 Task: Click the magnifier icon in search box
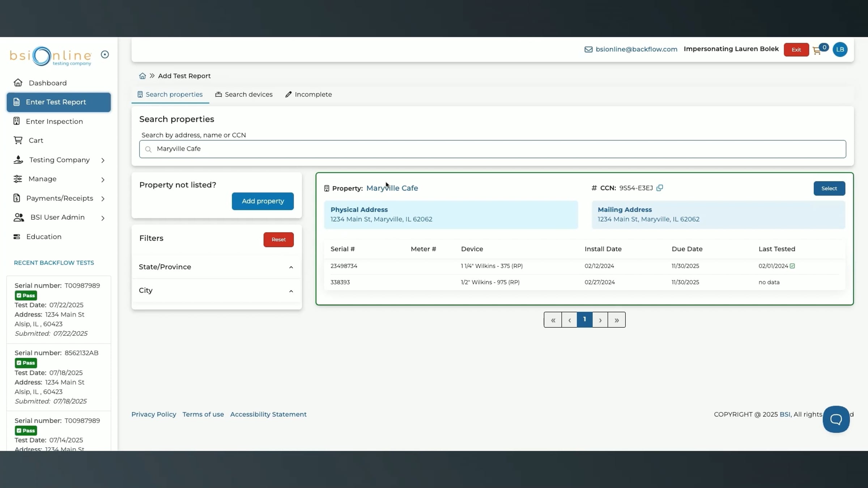(x=148, y=149)
